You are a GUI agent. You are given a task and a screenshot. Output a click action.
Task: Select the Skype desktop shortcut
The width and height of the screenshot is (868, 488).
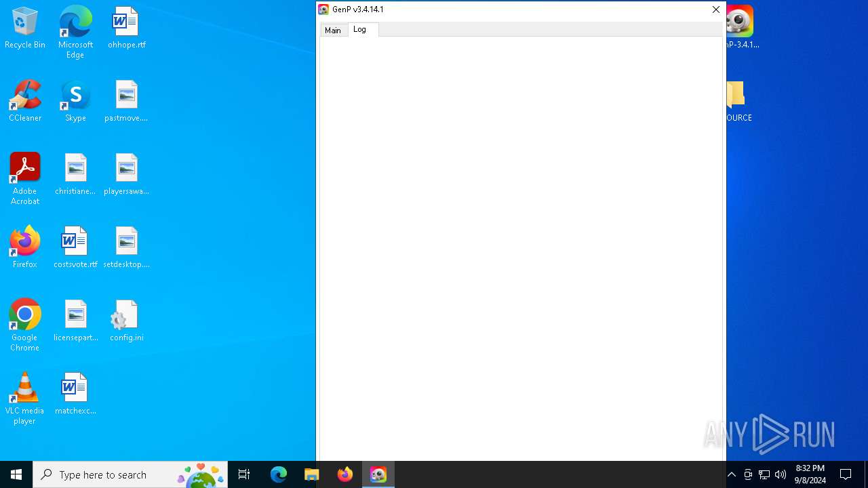click(75, 101)
